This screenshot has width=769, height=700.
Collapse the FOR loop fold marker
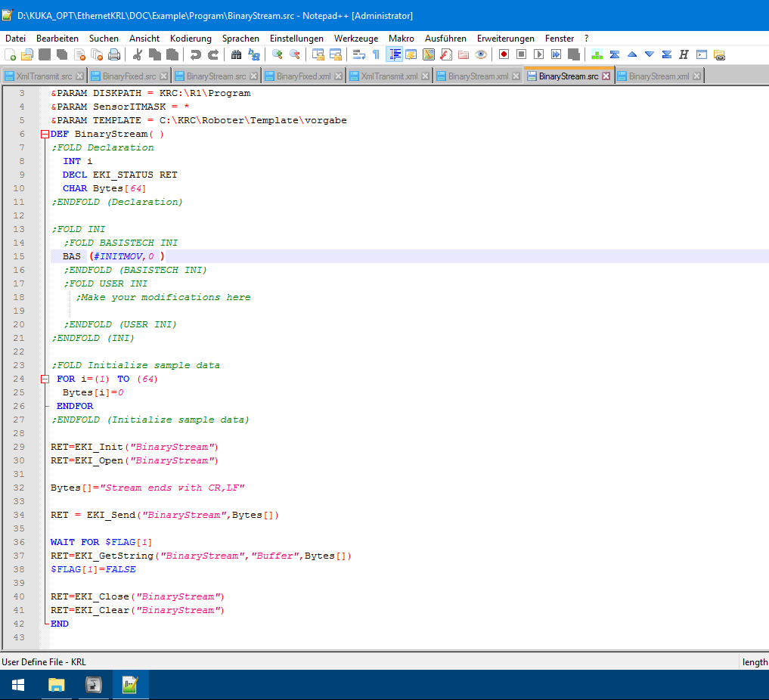(x=45, y=379)
